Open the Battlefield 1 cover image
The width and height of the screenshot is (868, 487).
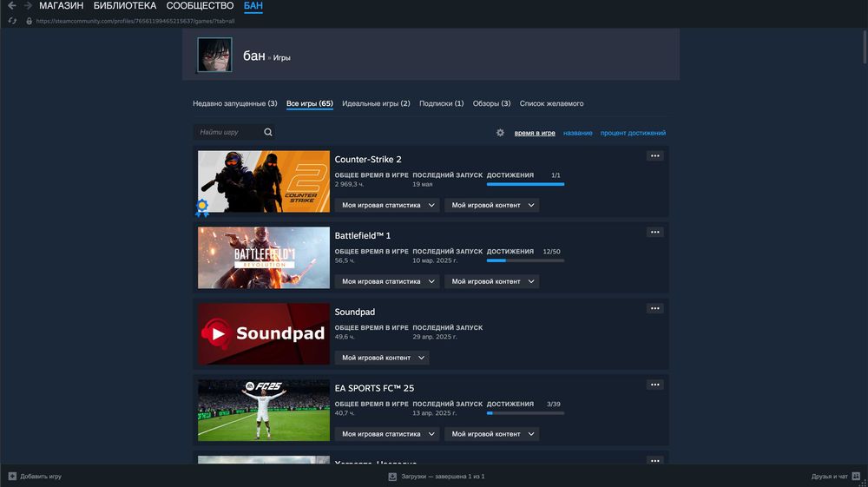[x=264, y=258]
